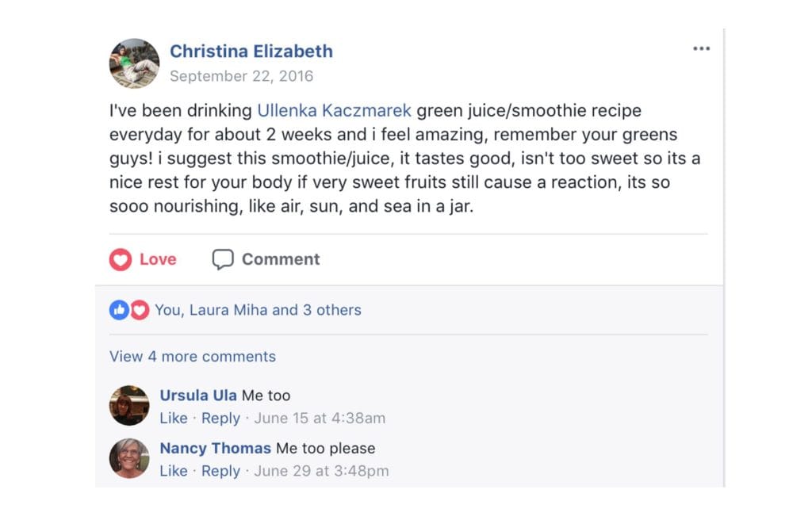Reply to Nancy Thomas's comment
Screen dimensions: 812x524
pos(220,471)
